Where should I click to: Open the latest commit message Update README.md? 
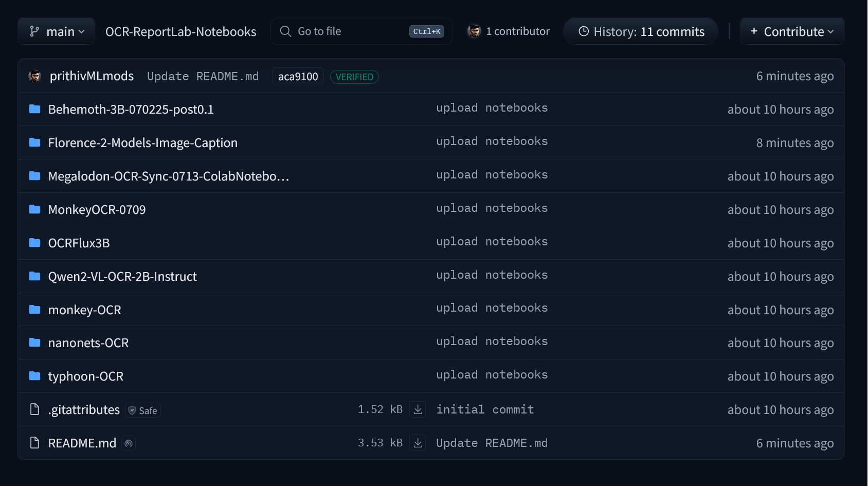(x=203, y=76)
